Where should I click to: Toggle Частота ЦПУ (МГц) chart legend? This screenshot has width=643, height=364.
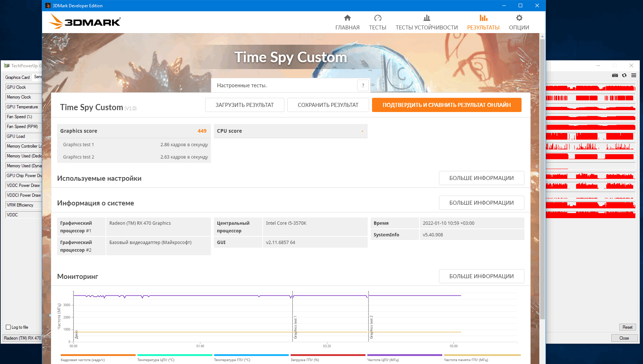click(x=405, y=358)
